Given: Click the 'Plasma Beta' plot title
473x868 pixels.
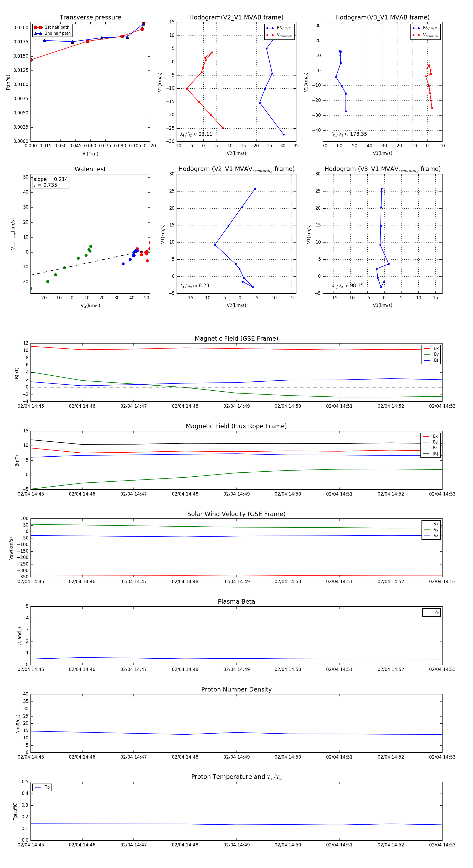Looking at the screenshot, I should (236, 602).
